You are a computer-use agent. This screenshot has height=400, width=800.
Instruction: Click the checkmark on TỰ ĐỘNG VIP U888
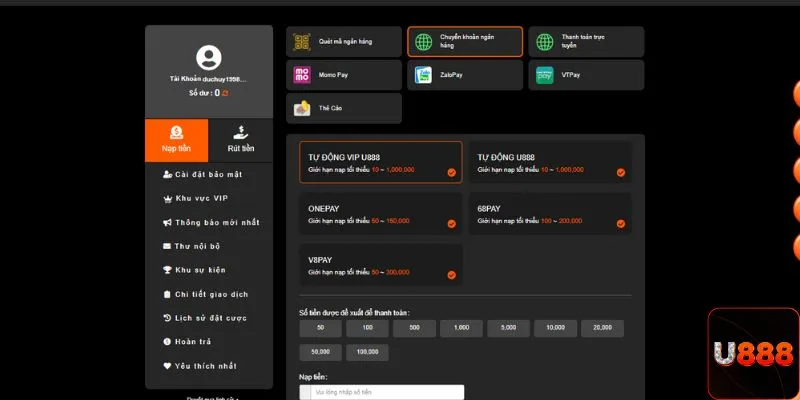[x=452, y=173]
